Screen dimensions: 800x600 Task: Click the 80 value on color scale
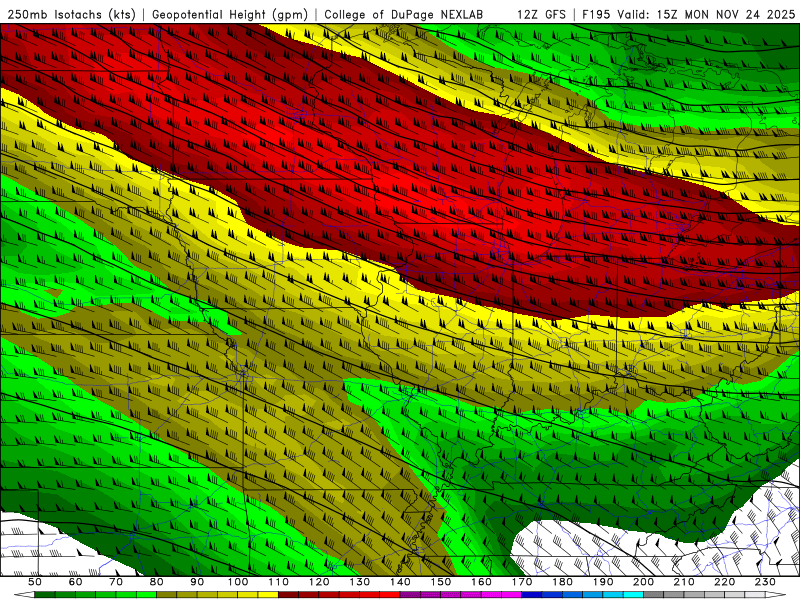(157, 582)
